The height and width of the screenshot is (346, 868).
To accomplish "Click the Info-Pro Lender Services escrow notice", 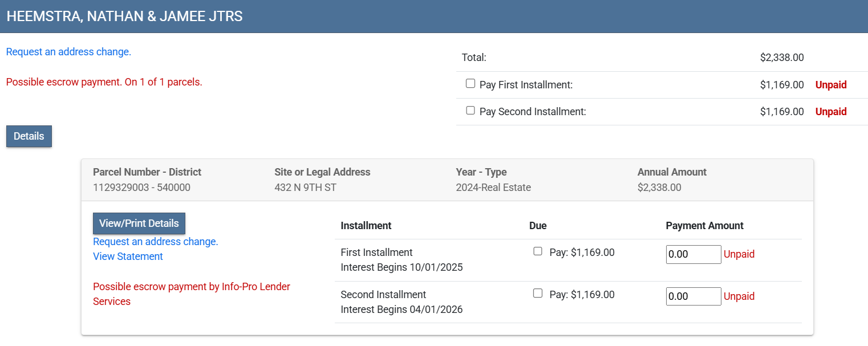I will [x=192, y=294].
